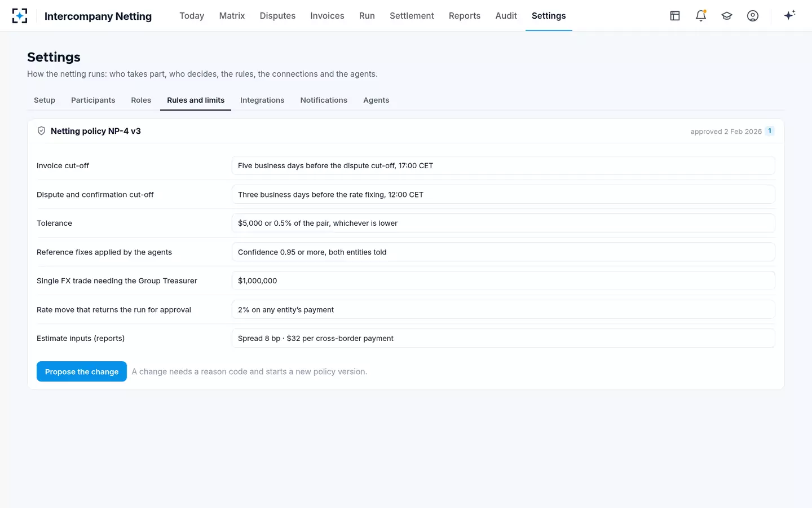Click the Propose the change button

point(82,371)
